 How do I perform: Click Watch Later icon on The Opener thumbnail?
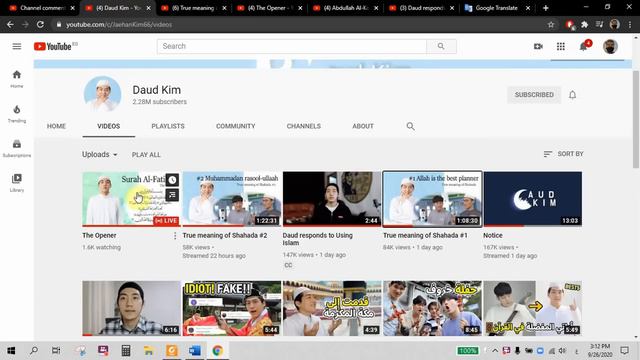coord(172,180)
